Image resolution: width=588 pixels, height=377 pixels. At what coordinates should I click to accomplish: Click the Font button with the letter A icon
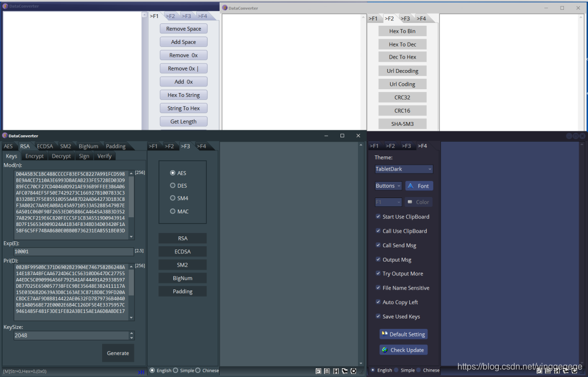tap(419, 186)
